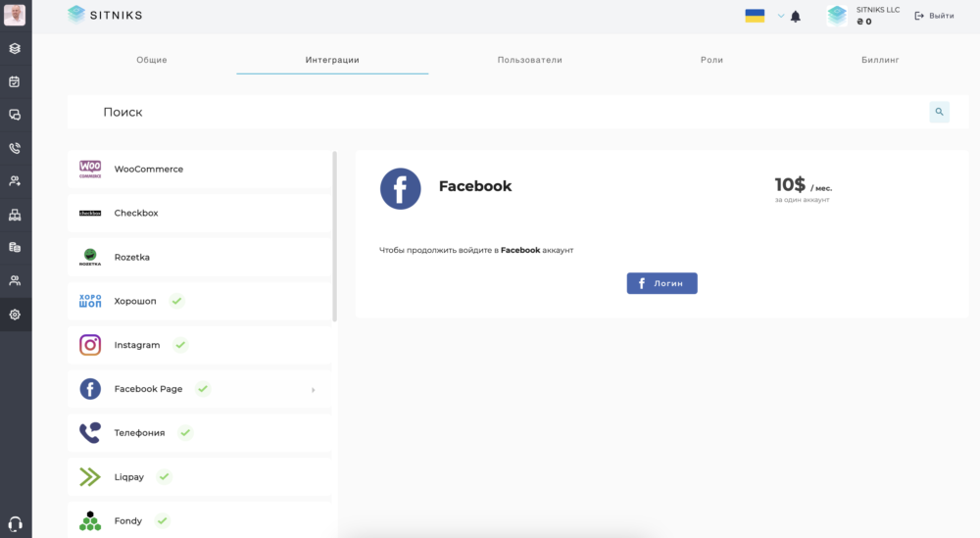Click the large Facebook logo in panel
This screenshot has width=980, height=538.
point(401,189)
